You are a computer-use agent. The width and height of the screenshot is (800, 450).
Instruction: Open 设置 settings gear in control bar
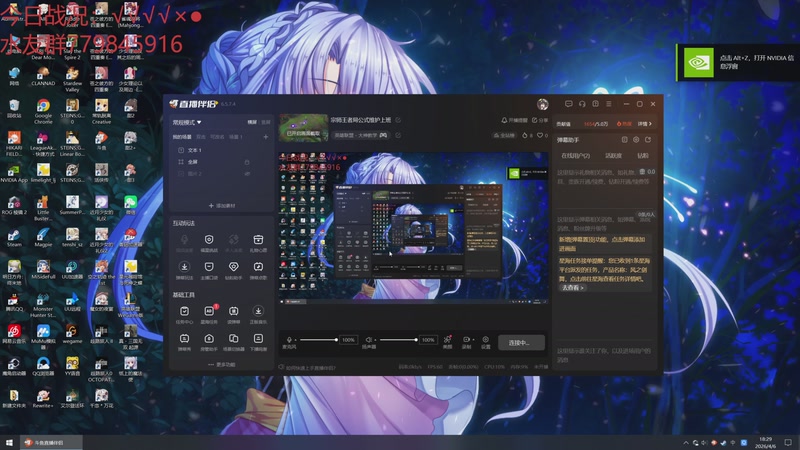[x=486, y=342]
